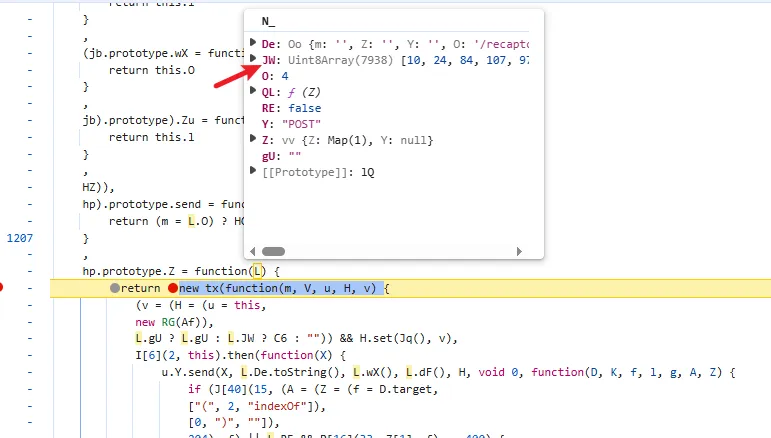Screen dimensions: 771x438
Task: Toggle the gray inline breakpoint before return
Action: [115, 288]
